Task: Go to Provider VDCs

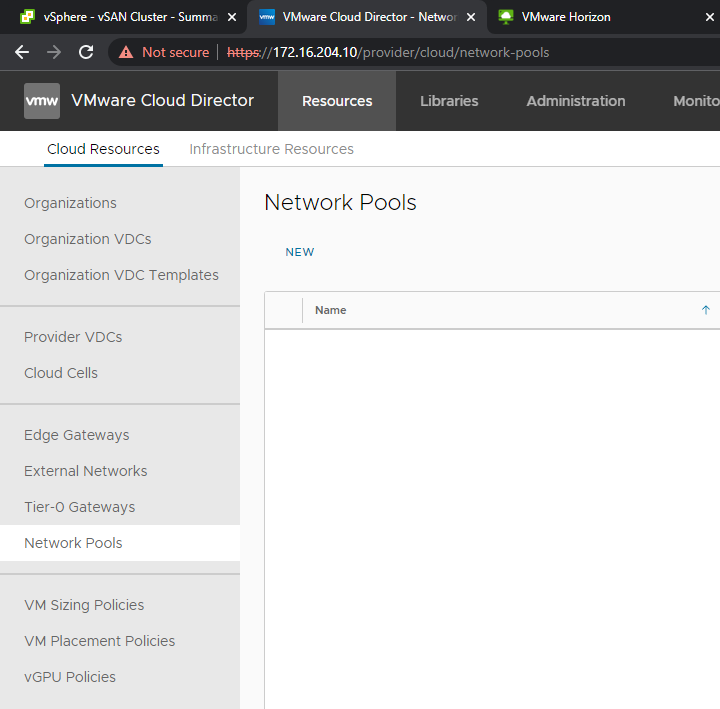Action: point(73,337)
